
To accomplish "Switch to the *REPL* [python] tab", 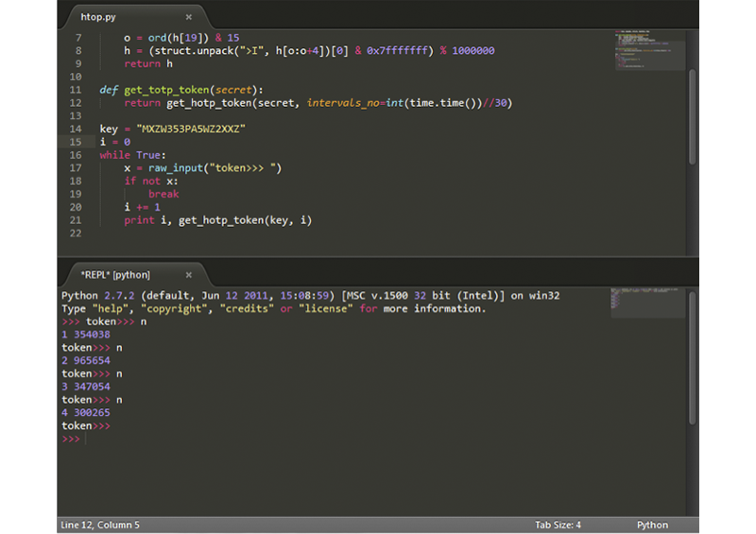I will click(115, 275).
